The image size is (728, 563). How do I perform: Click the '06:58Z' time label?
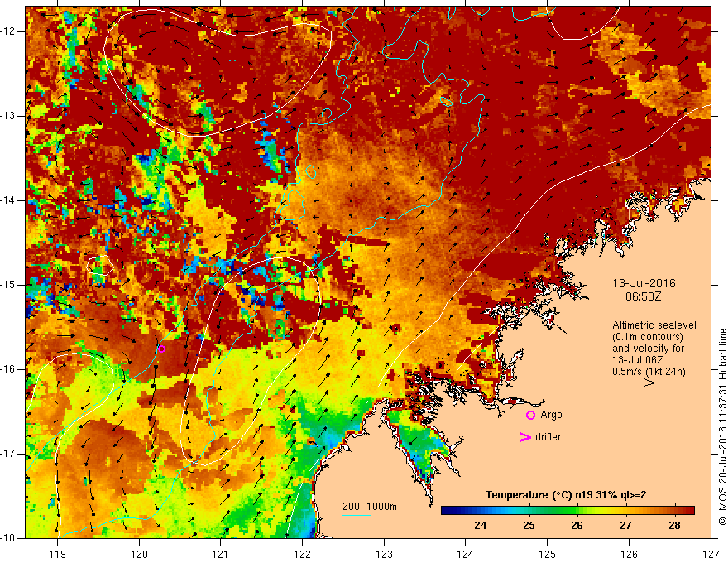644,296
